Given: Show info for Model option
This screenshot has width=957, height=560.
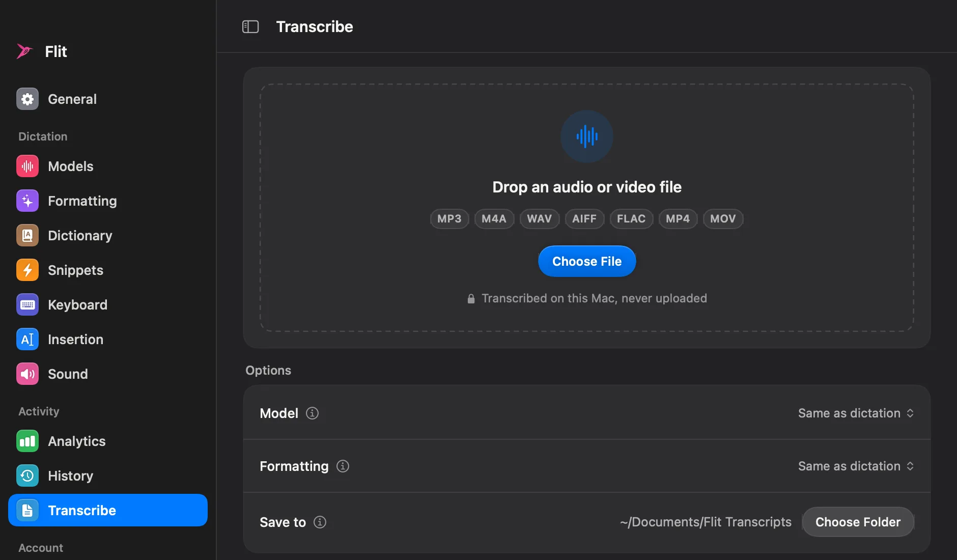Looking at the screenshot, I should [312, 413].
